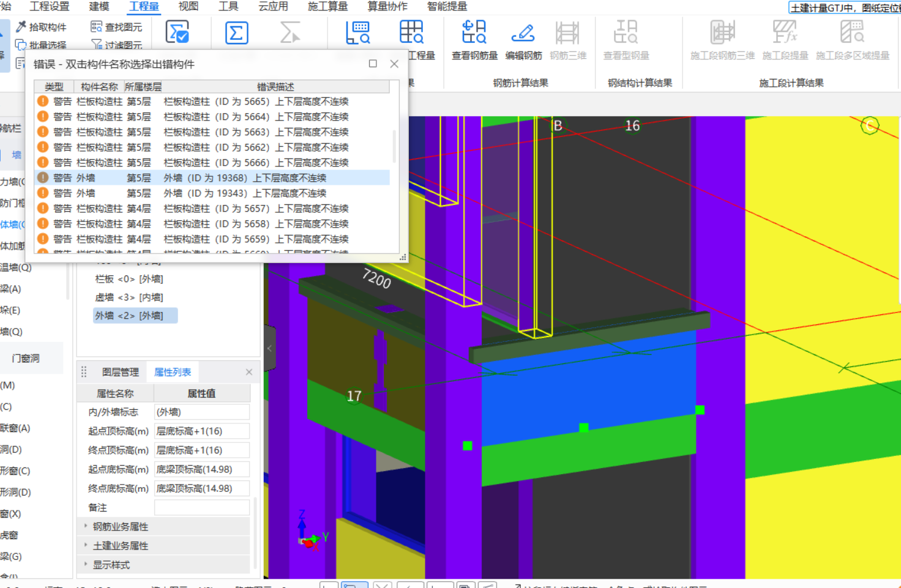Select 形洞(D) in the sidebar list
Image resolution: width=901 pixels, height=588 pixels.
click(15, 492)
